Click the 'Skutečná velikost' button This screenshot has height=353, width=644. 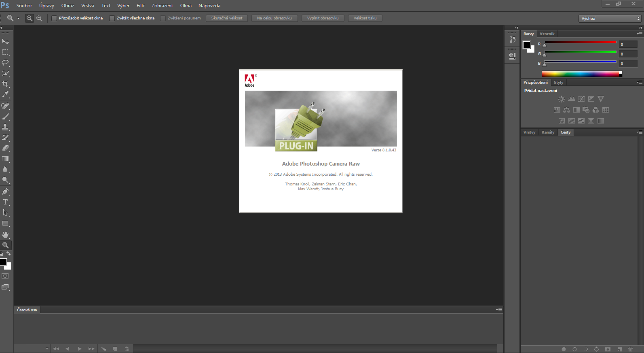point(227,18)
